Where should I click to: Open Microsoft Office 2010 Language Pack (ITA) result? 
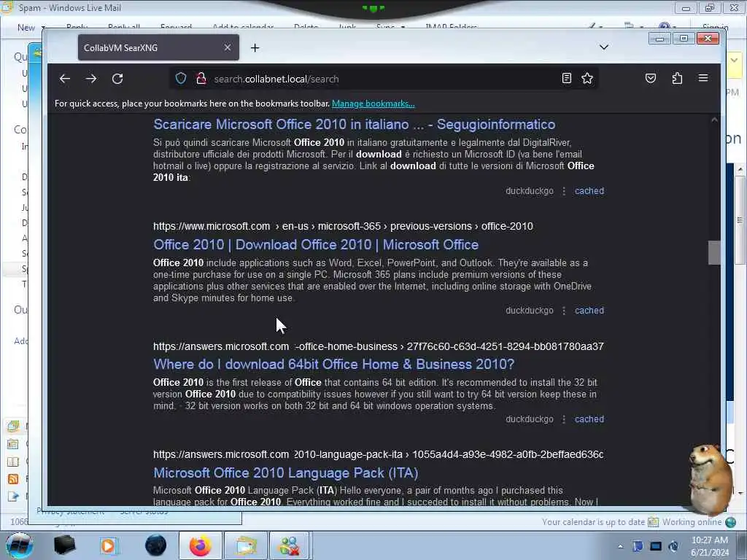(285, 472)
